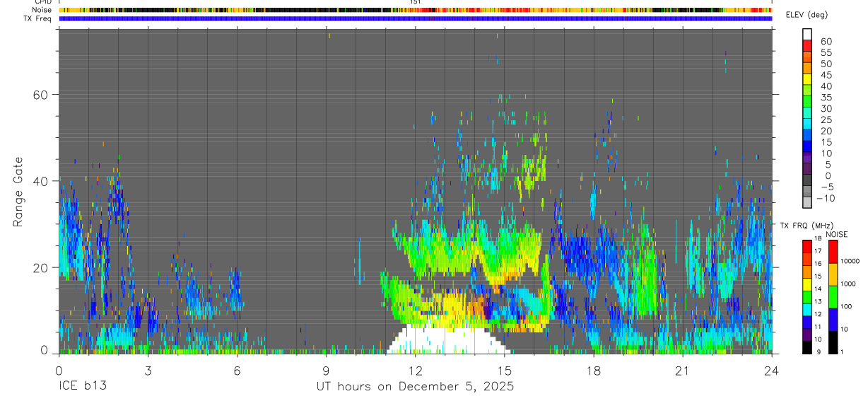The width and height of the screenshot is (868, 401).
Task: Click the x-axis tick label '21'
Action: (683, 370)
